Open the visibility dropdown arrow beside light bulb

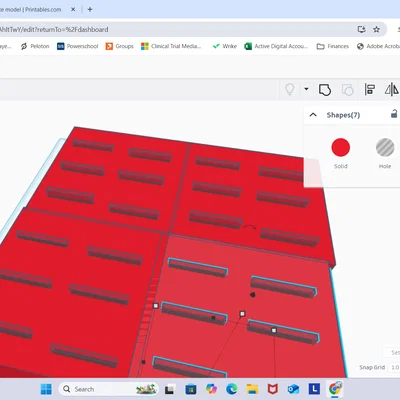tap(306, 89)
